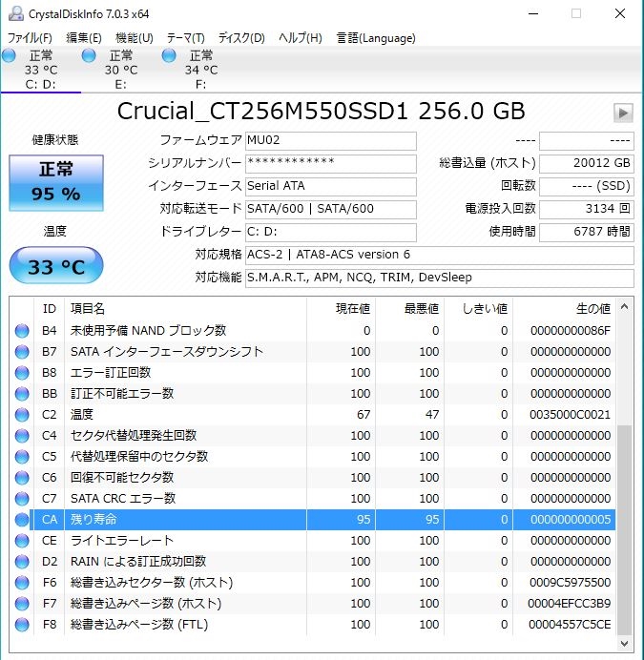
Task: Click the supported features S.M.A.R.T. field
Action: point(440,278)
